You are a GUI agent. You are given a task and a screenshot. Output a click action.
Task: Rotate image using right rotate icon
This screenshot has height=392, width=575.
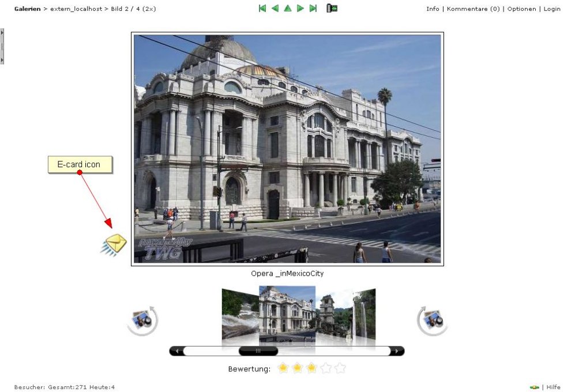432,320
